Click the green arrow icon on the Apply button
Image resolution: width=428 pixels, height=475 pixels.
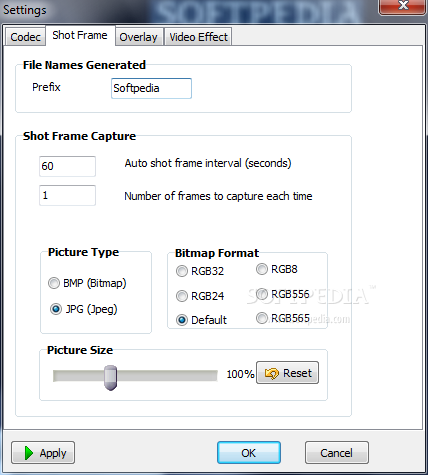coord(29,453)
